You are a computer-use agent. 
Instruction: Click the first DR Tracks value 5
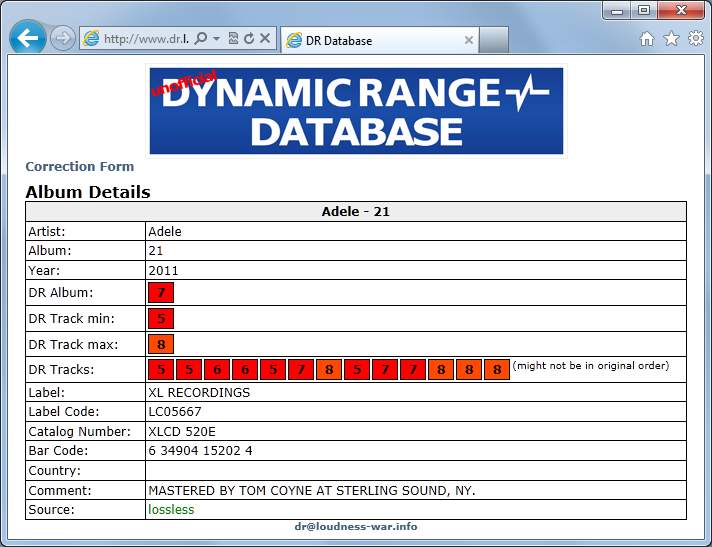161,370
